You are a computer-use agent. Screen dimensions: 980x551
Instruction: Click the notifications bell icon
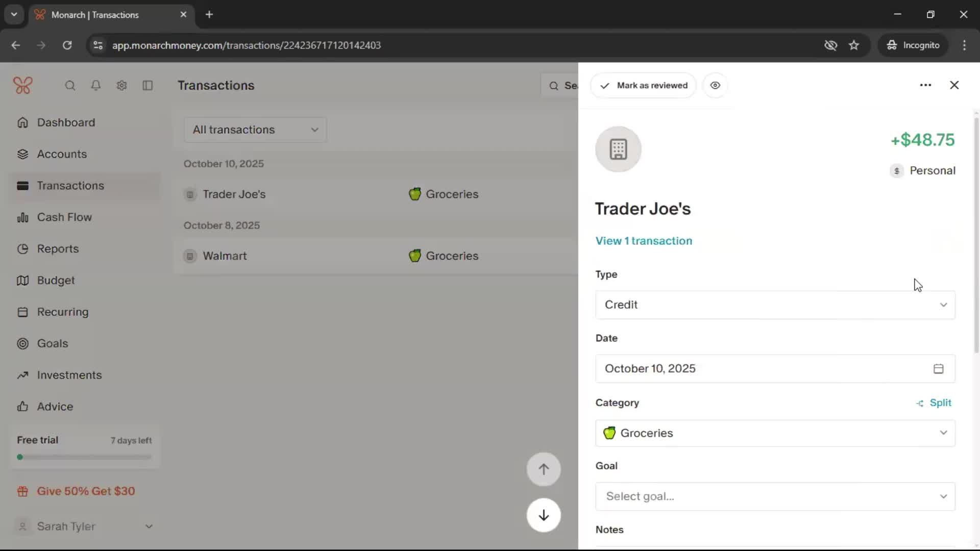[95, 86]
